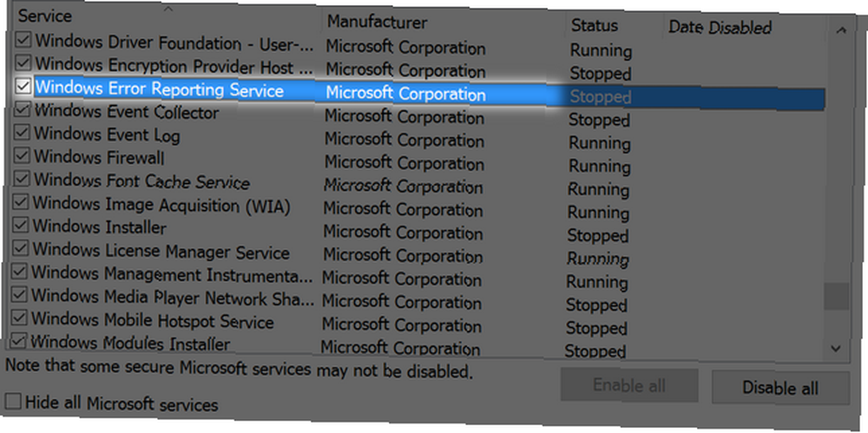Sort list by Service column header

tap(168, 16)
